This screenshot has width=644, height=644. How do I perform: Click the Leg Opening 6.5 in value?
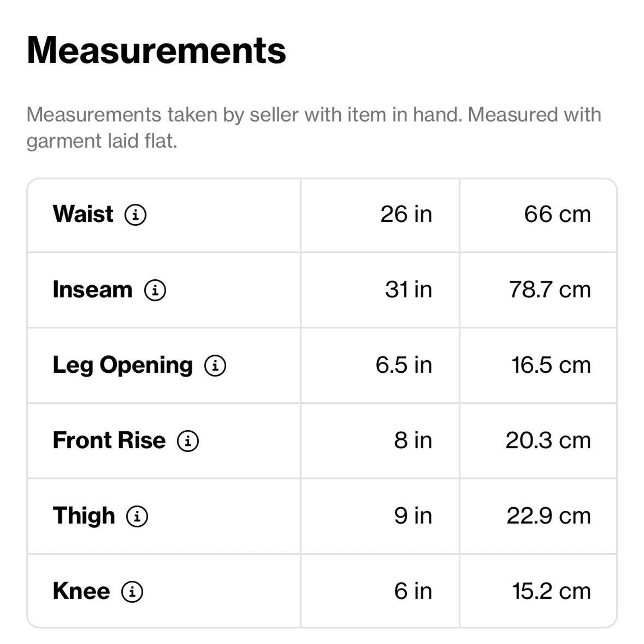[403, 365]
